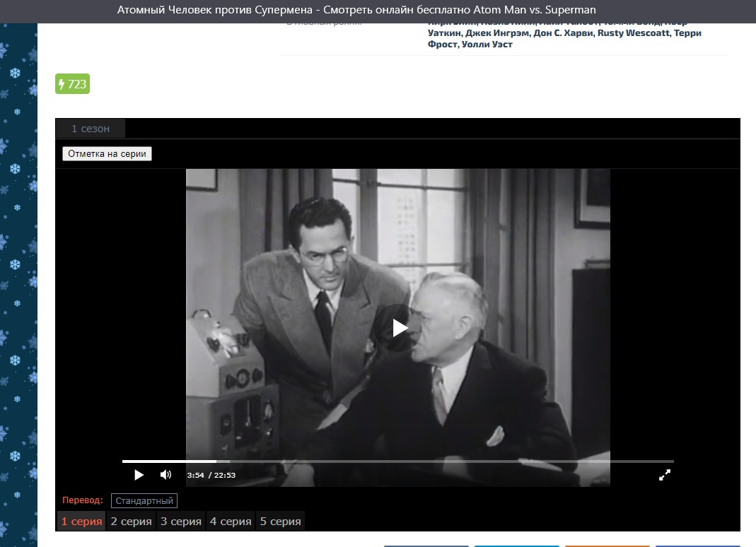Open fullscreen mode with the expand icon
Image resolution: width=756 pixels, height=547 pixels.
664,475
